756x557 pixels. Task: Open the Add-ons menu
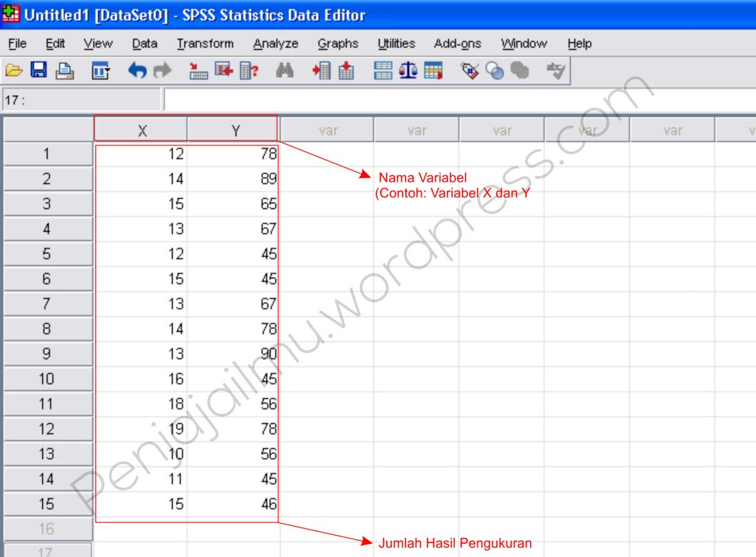[x=458, y=44]
